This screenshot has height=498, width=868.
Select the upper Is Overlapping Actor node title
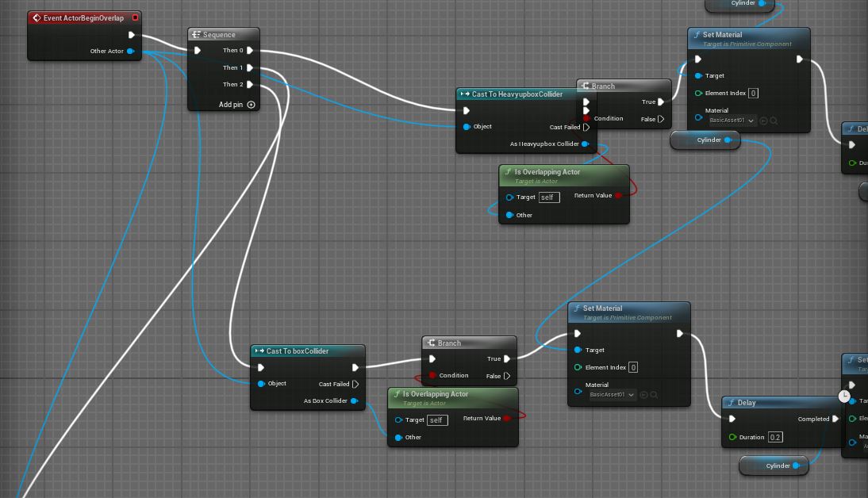click(547, 172)
